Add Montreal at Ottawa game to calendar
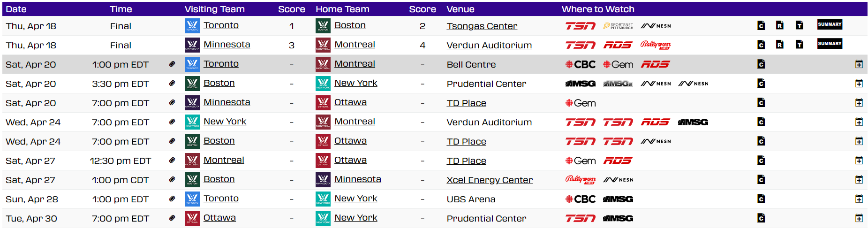868x230 pixels. pos(859,161)
